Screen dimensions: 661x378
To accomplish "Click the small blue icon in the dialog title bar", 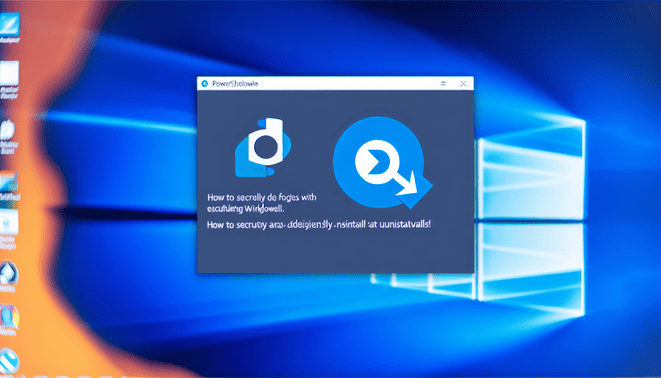I will (205, 83).
